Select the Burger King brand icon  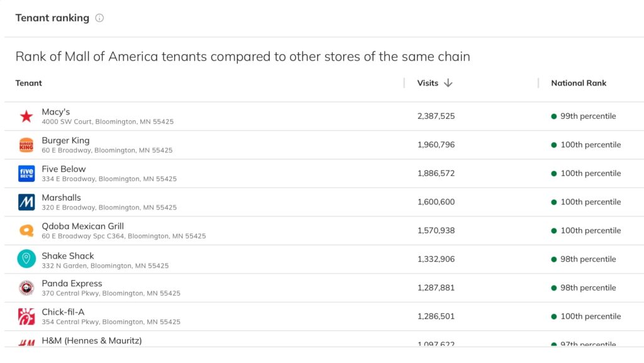(x=26, y=144)
